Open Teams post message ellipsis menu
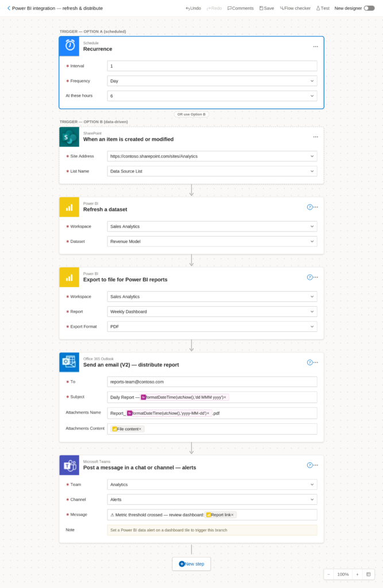The height and width of the screenshot is (588, 383). (x=316, y=465)
